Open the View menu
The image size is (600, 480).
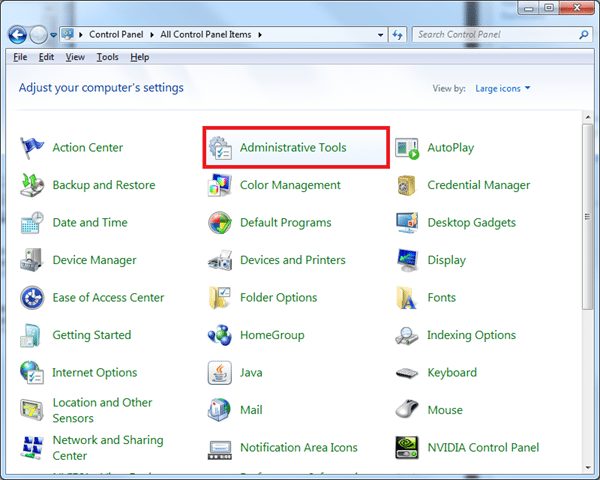point(75,57)
